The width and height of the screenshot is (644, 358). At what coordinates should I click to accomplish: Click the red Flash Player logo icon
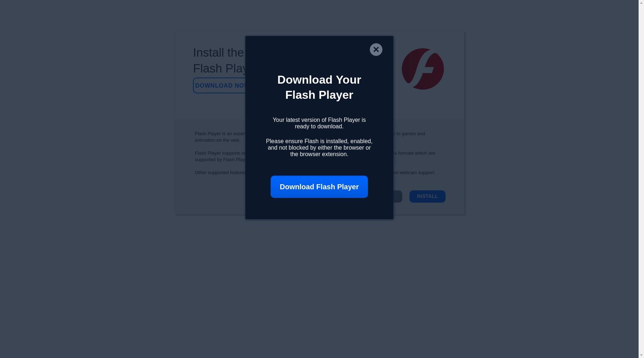tap(423, 69)
